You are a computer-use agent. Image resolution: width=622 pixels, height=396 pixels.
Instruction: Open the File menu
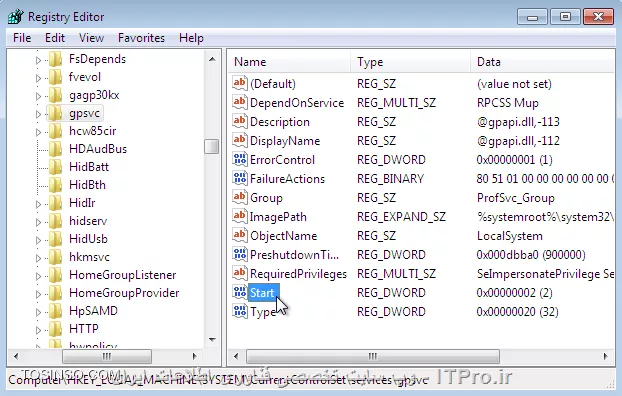(22, 38)
